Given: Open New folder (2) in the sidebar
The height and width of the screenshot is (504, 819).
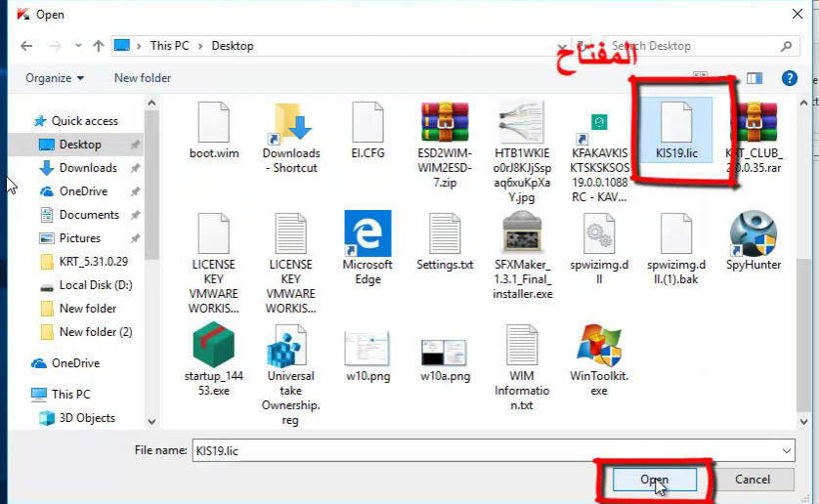Looking at the screenshot, I should tap(96, 332).
